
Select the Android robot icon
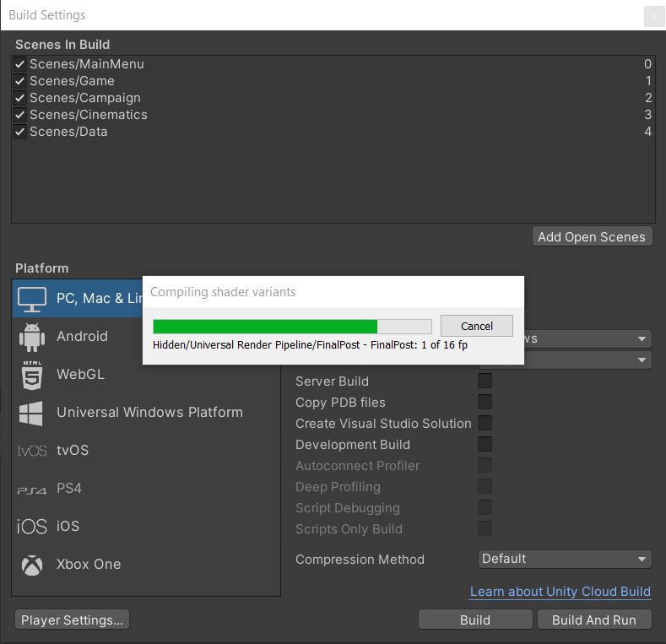[32, 338]
